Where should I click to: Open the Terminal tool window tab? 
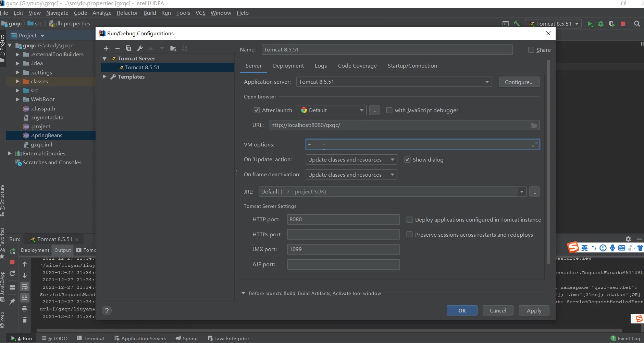(x=90, y=338)
